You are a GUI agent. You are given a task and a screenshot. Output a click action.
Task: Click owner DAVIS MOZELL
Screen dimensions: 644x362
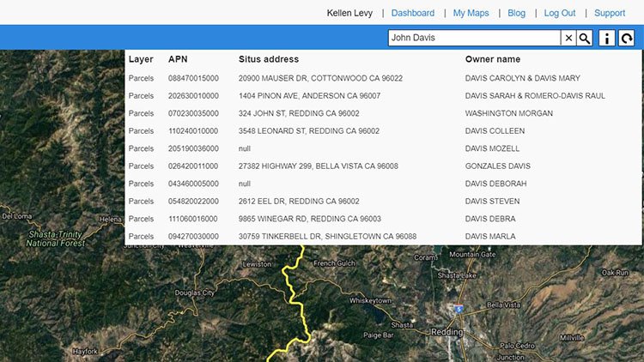pos(492,148)
